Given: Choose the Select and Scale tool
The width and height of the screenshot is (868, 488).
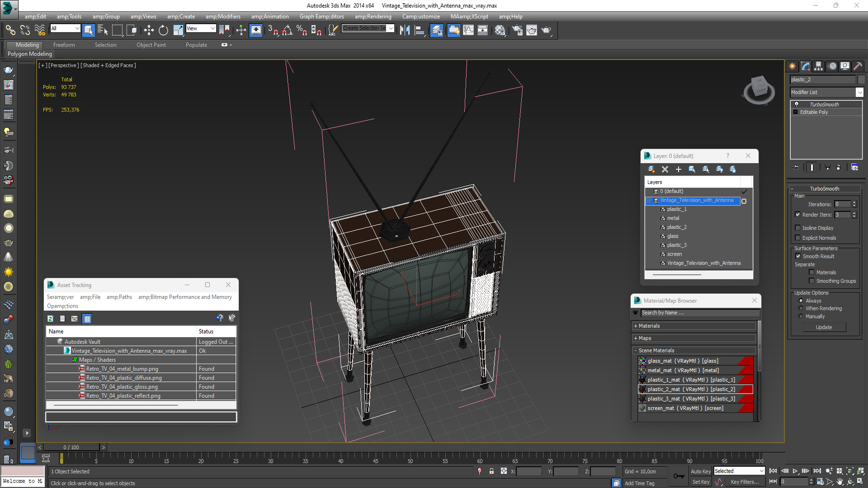Looking at the screenshot, I should tap(178, 30).
